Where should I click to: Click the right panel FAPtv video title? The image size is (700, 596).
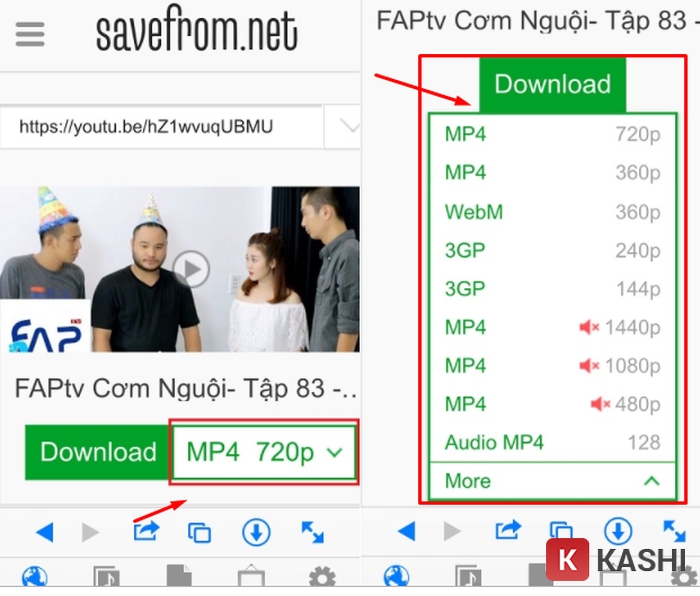pyautogui.click(x=538, y=21)
